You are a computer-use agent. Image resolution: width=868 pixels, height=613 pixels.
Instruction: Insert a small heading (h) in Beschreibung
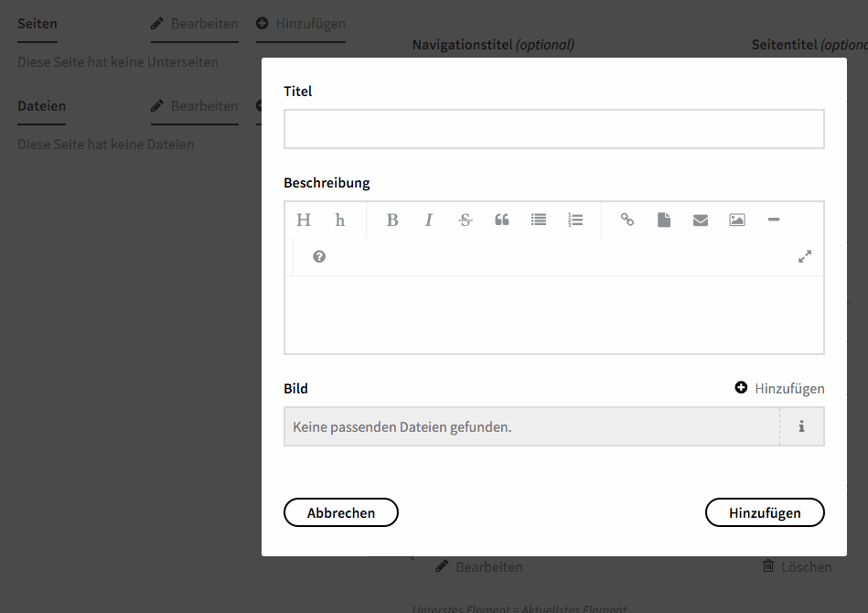pos(340,220)
